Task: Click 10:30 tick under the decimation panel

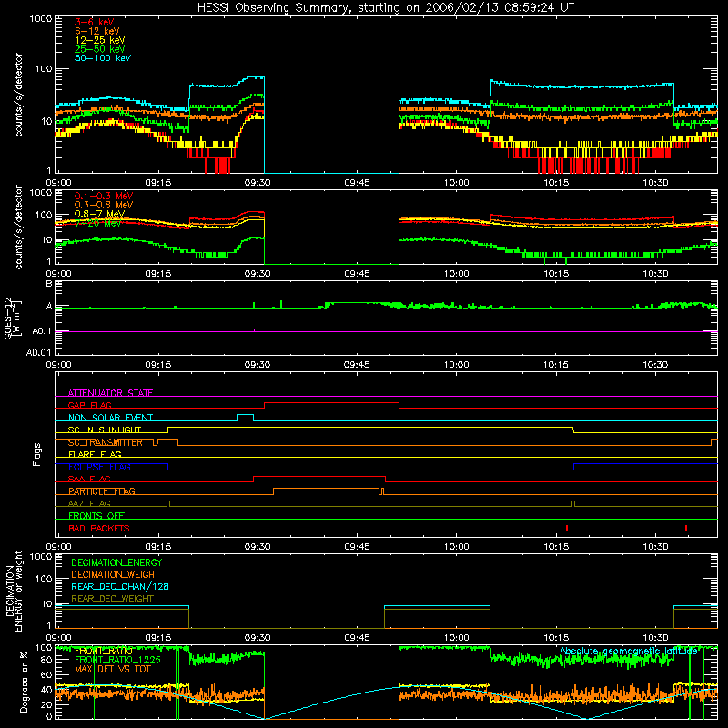Action: tap(655, 638)
